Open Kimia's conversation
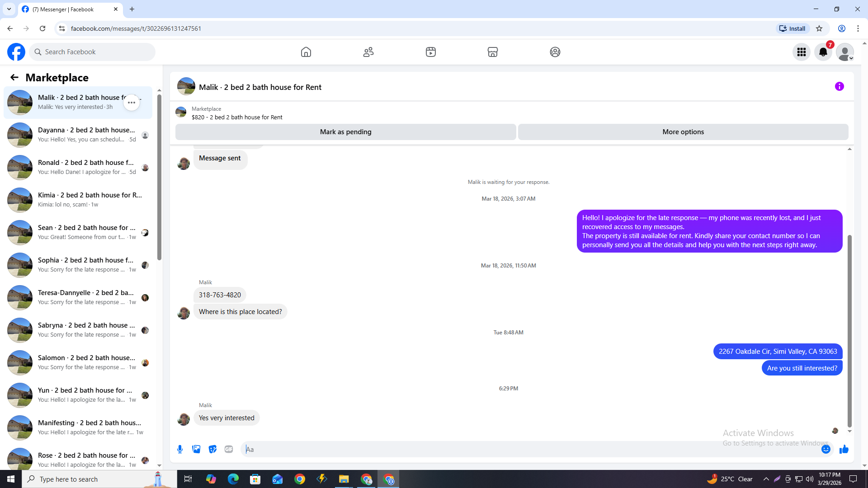This screenshot has width=868, height=488. point(78,200)
